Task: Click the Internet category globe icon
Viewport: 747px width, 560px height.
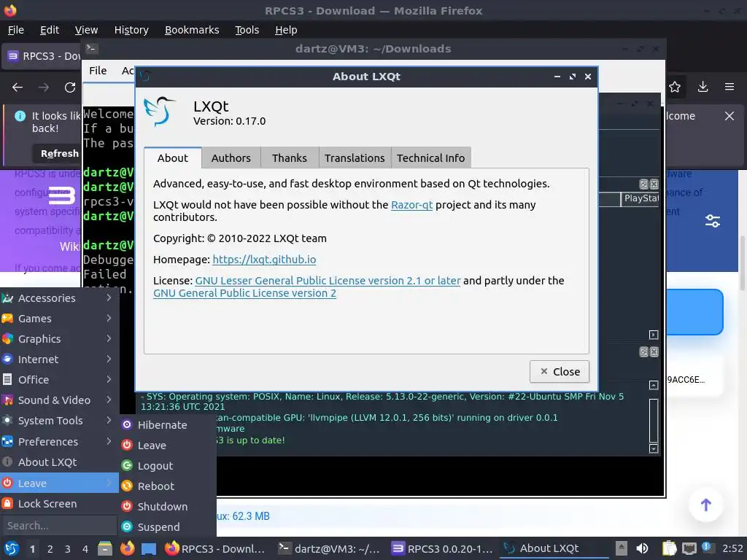Action: (x=7, y=359)
